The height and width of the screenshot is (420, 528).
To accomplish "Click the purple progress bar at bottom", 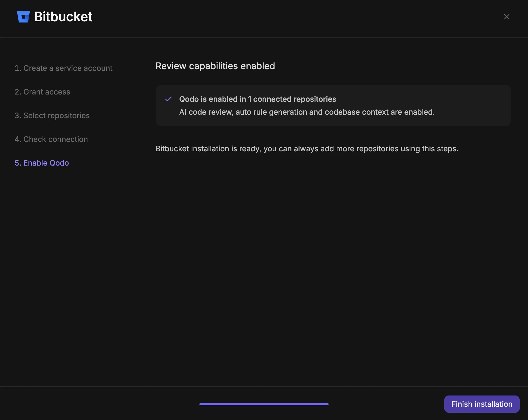I will tap(264, 404).
